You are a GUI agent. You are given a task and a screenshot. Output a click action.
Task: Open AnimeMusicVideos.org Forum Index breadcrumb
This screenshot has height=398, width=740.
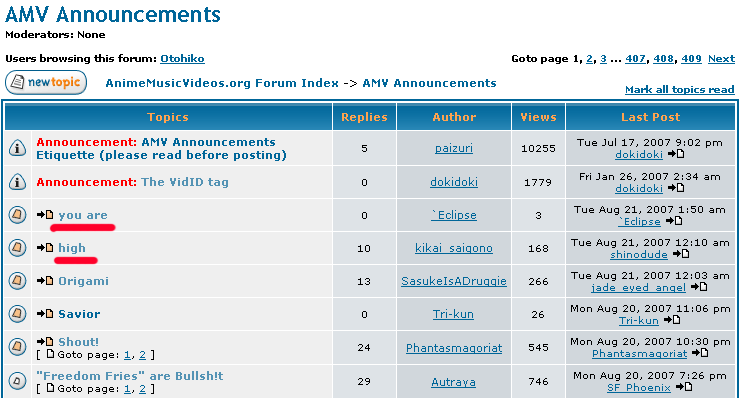tap(222, 83)
